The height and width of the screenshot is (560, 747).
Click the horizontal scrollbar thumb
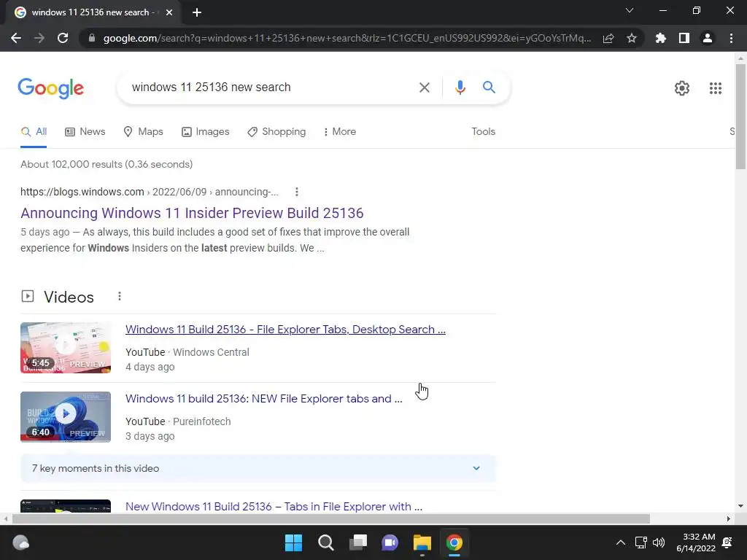330,518
